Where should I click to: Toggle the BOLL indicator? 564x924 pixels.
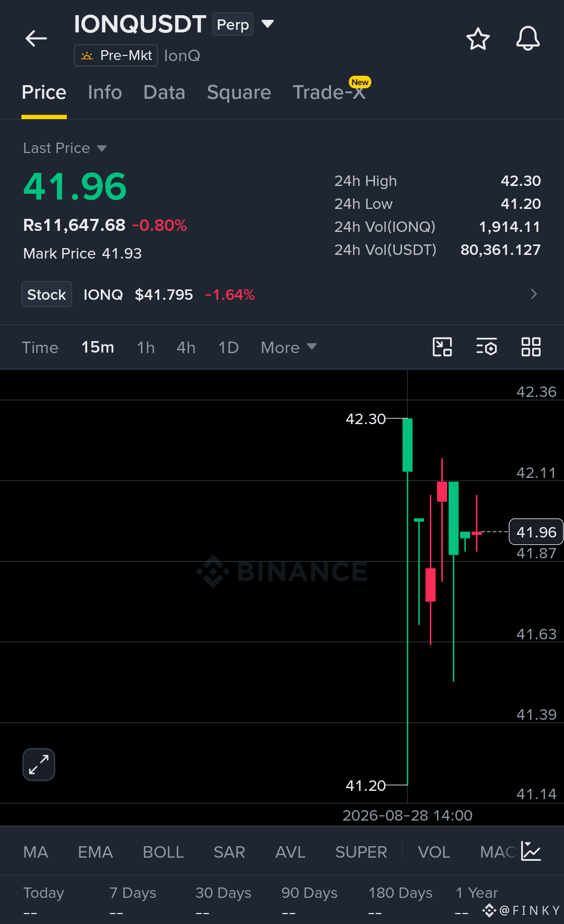tap(163, 852)
